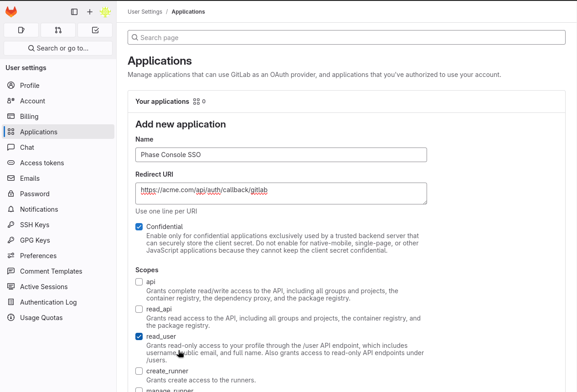Screen dimensions: 577x392
Task: Click the Access tokens icon
Action: (x=11, y=163)
